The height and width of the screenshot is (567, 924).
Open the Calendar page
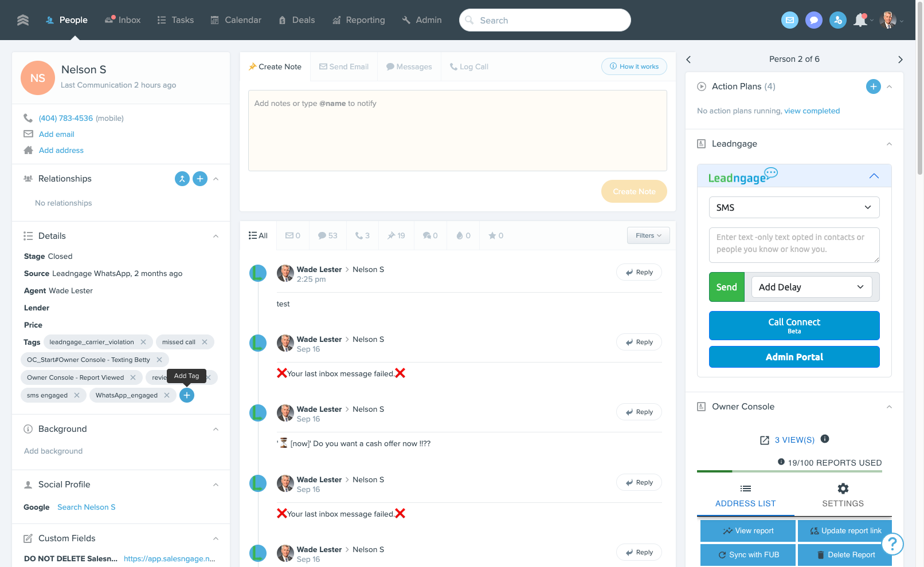tap(236, 20)
